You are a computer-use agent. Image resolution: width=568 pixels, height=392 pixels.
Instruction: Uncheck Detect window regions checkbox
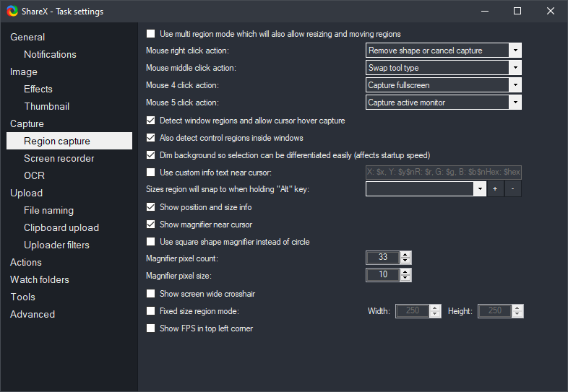click(x=151, y=121)
